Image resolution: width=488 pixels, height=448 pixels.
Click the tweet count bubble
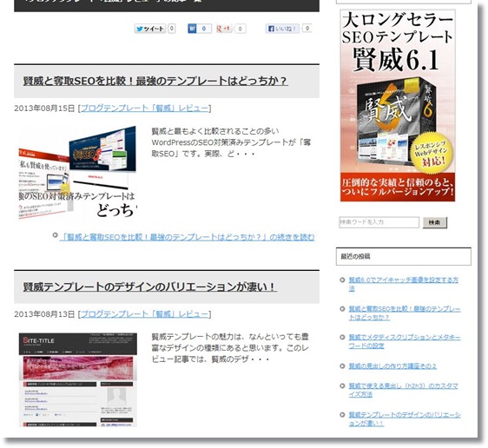tap(172, 29)
